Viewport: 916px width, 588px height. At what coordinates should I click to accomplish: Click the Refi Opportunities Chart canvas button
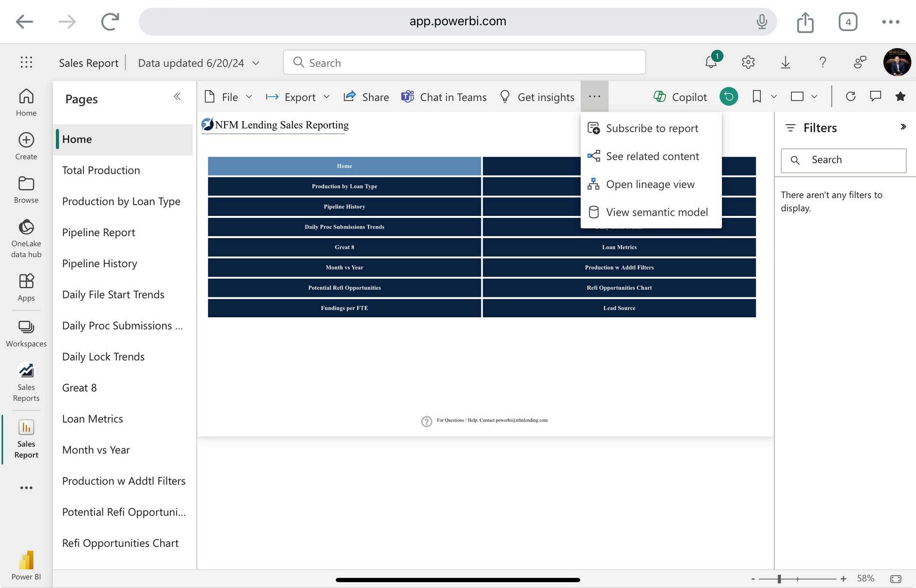click(x=619, y=288)
